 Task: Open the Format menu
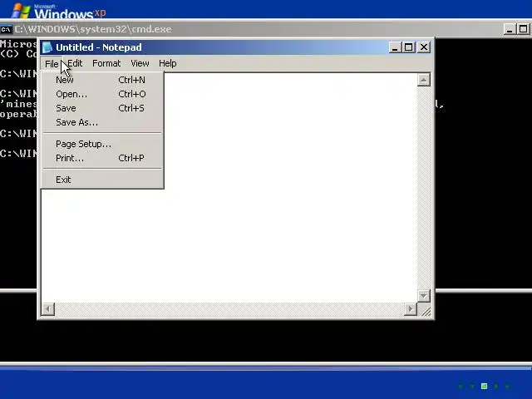(106, 63)
